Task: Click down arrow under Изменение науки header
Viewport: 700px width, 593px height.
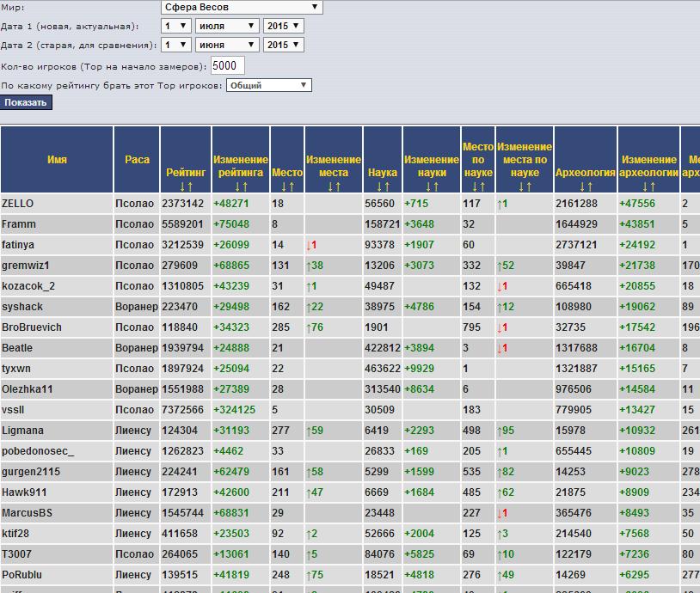Action: [427, 186]
